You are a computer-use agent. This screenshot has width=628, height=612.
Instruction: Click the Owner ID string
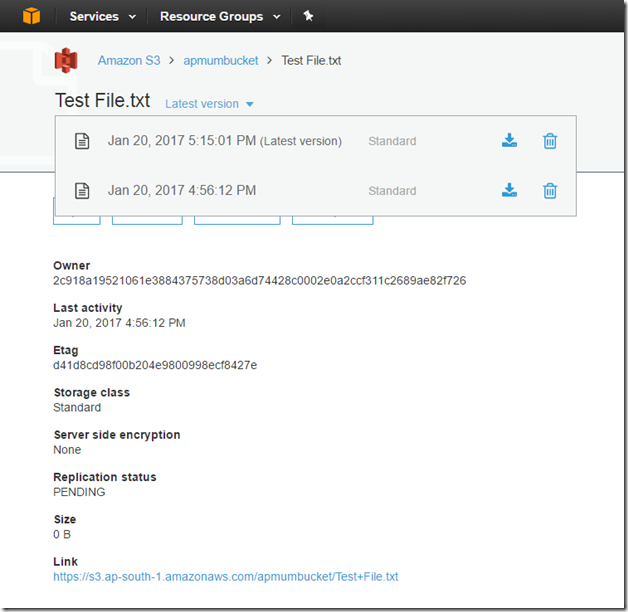pos(260,281)
